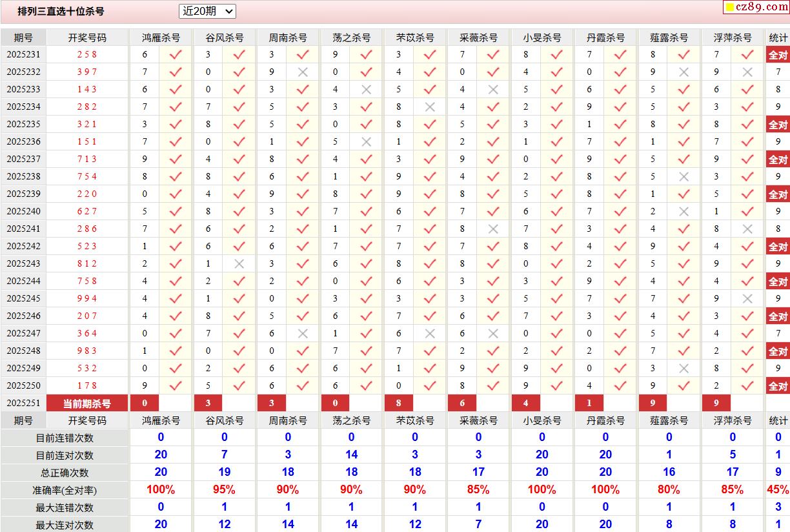Click the X mark for 萑露杀号 in row 2025240
Viewport: 790px width, 532px height.
click(684, 212)
